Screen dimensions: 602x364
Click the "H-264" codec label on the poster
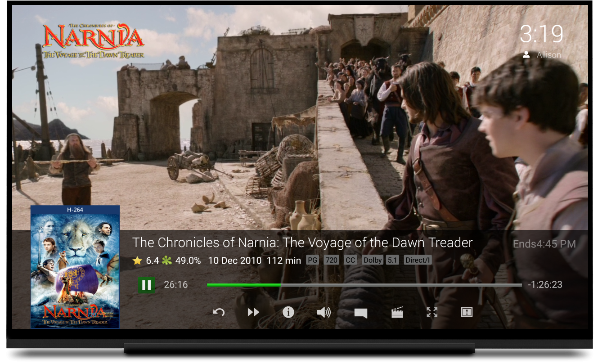point(75,210)
